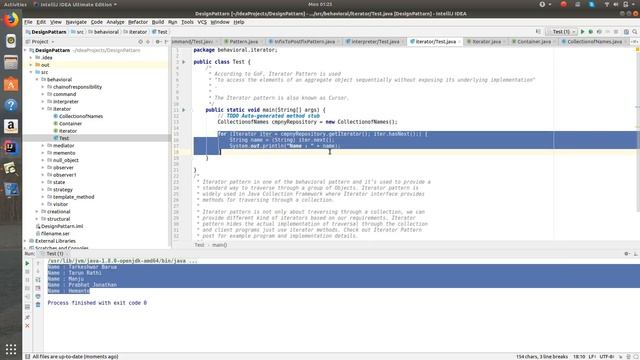This screenshot has width=640, height=360.
Task: Open the Analyze menu
Action: 115,22
